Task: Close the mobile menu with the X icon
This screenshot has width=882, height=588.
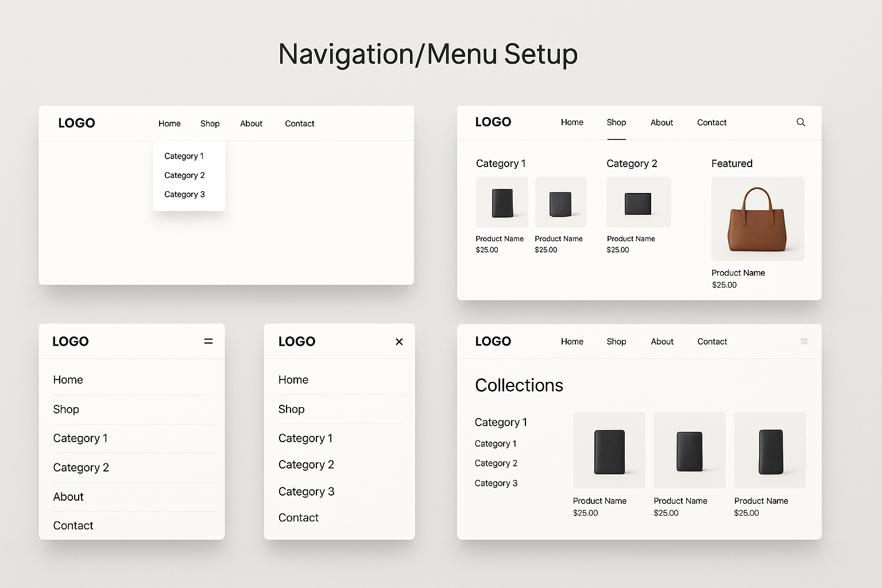Action: (399, 341)
